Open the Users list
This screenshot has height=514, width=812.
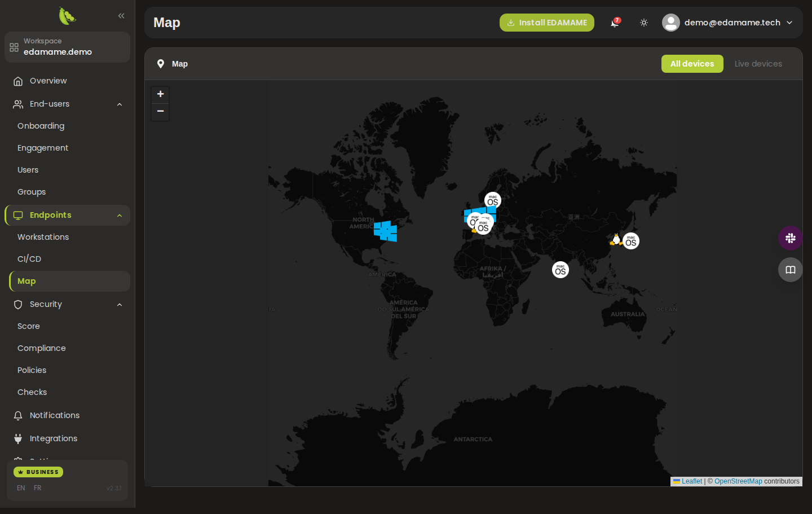(x=28, y=170)
